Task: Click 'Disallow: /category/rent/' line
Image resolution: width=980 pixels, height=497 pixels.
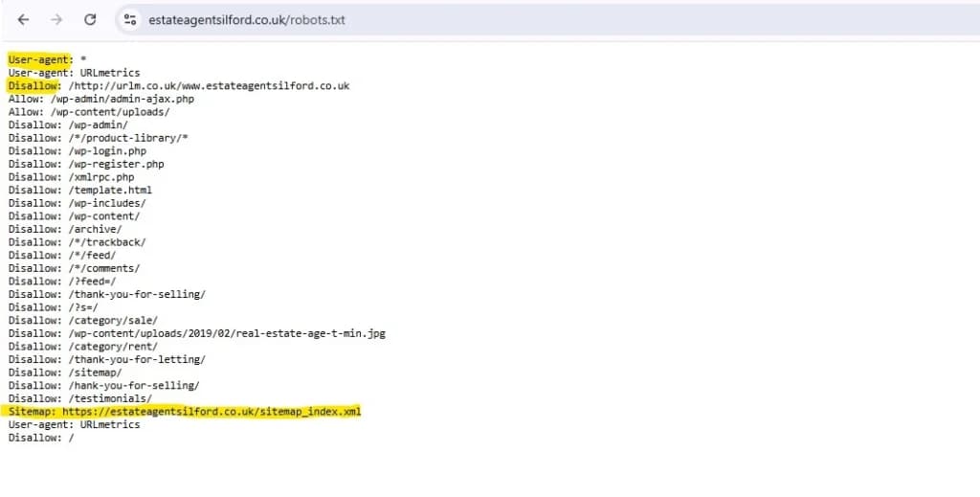Action: [x=83, y=347]
